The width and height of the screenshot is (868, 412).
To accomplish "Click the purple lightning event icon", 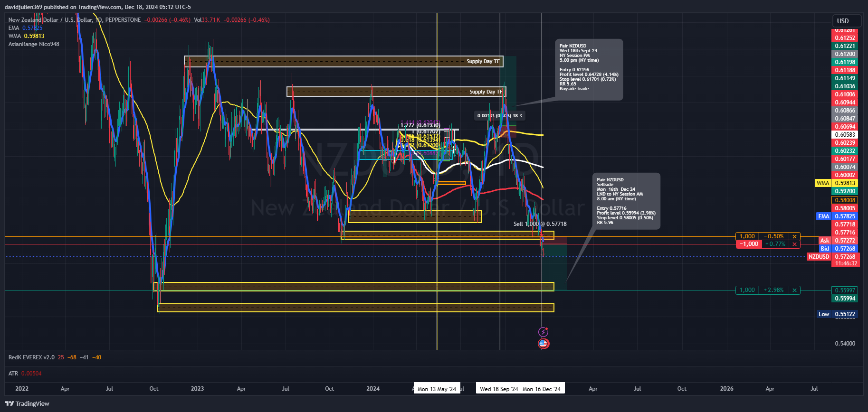I will coord(543,332).
